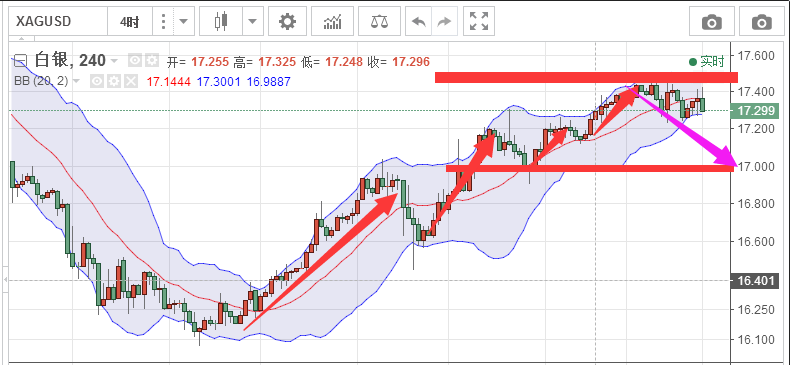Click the 17.400 price axis label
The height and width of the screenshot is (365, 791).
pos(755,91)
